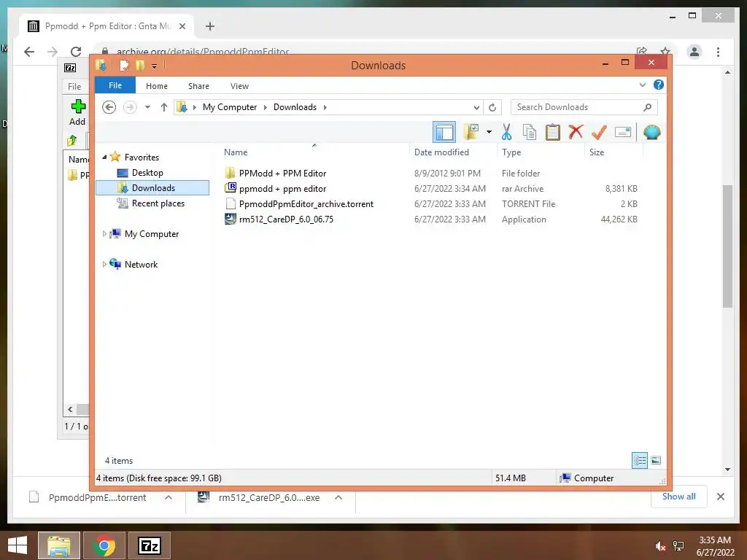This screenshot has height=560, width=747.
Task: Sort by Size column header
Action: (597, 152)
